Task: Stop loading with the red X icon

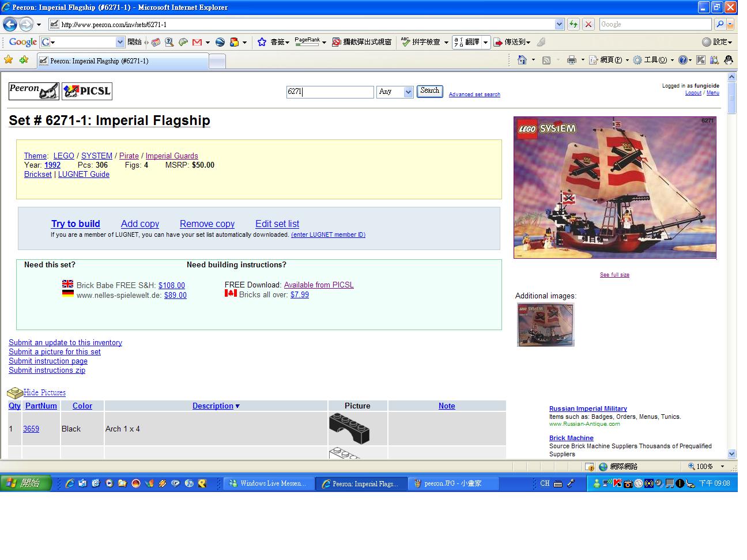Action: (588, 24)
